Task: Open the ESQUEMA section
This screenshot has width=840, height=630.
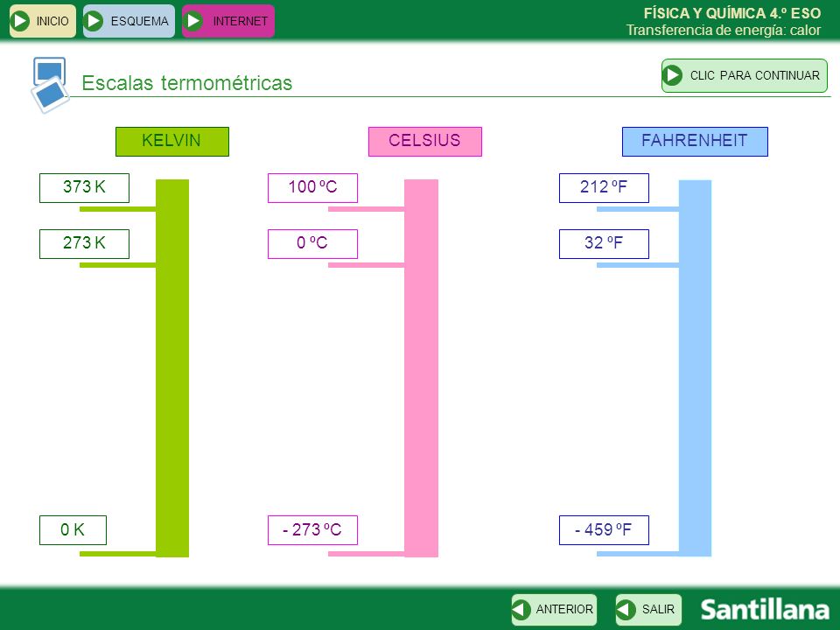Action: [129, 21]
